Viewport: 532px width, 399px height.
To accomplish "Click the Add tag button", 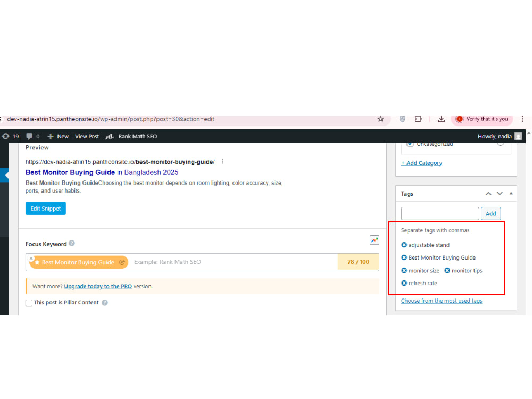I will pos(491,214).
